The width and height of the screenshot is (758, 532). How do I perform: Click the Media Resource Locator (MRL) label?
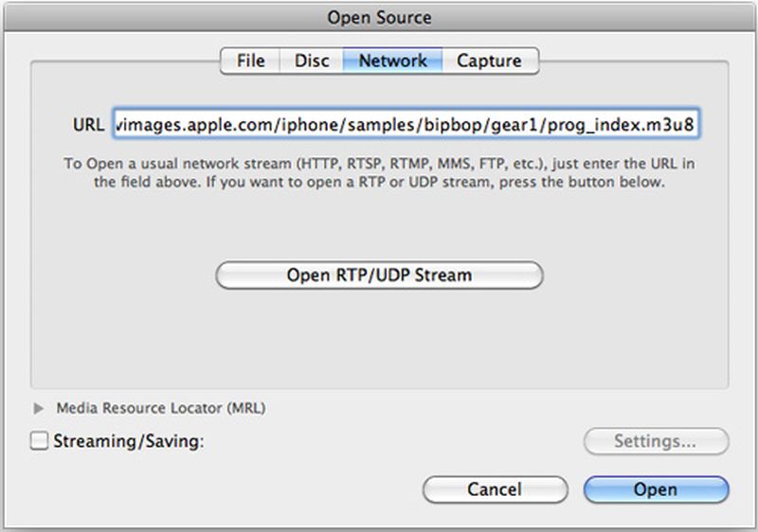click(x=161, y=409)
